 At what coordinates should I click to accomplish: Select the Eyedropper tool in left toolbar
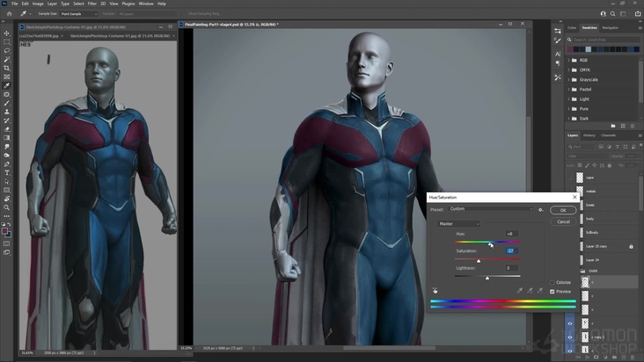pos(6,86)
